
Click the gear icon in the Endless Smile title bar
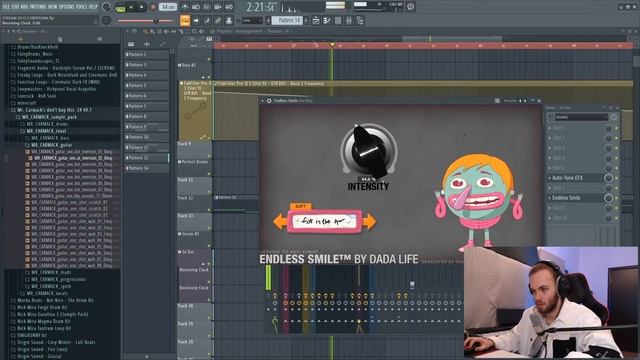point(269,100)
